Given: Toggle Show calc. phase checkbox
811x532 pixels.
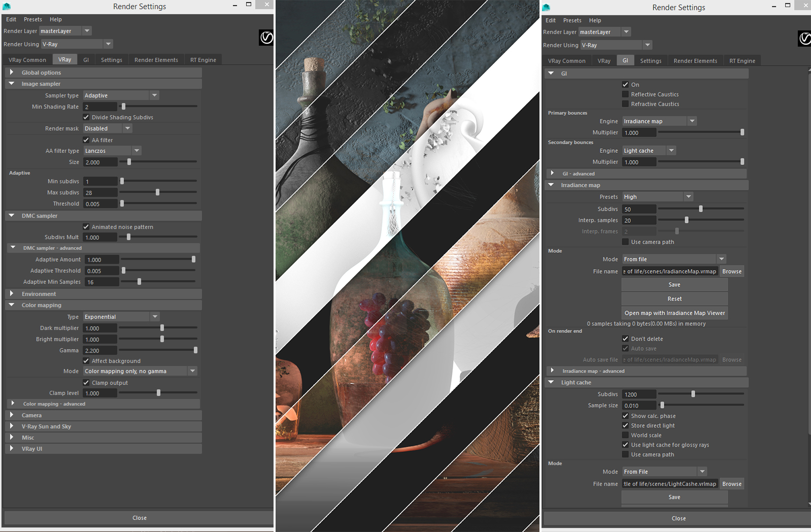Looking at the screenshot, I should click(625, 416).
